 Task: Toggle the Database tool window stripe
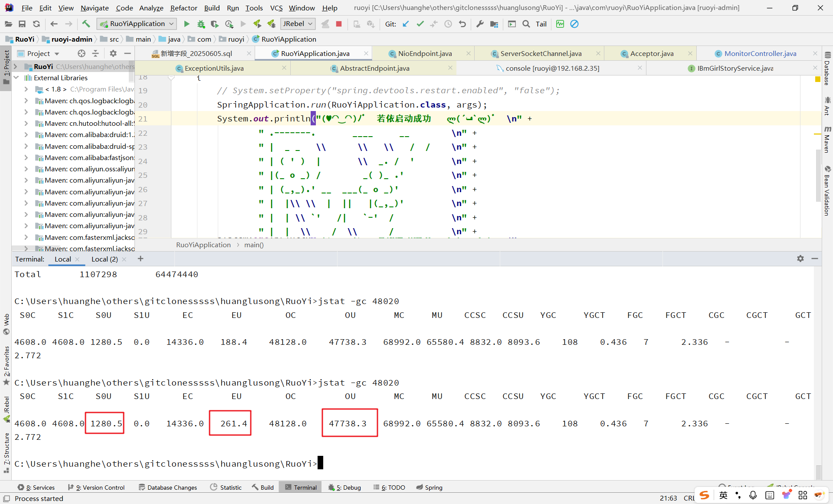coord(827,69)
